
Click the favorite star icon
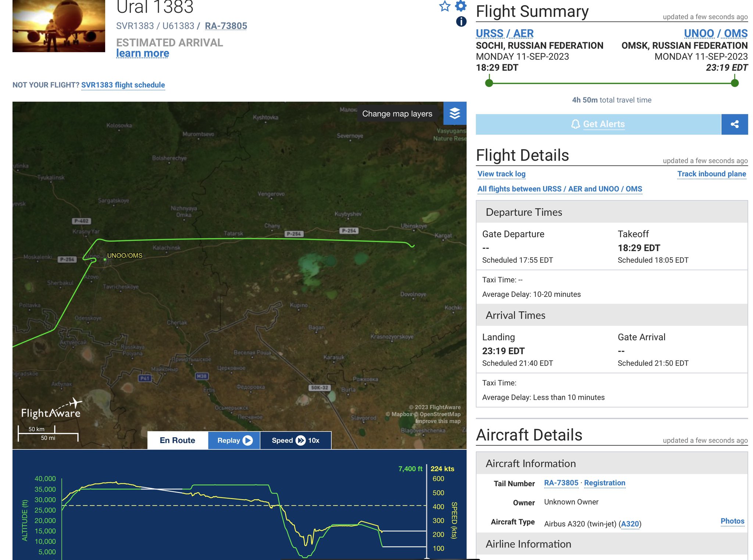tap(445, 6)
